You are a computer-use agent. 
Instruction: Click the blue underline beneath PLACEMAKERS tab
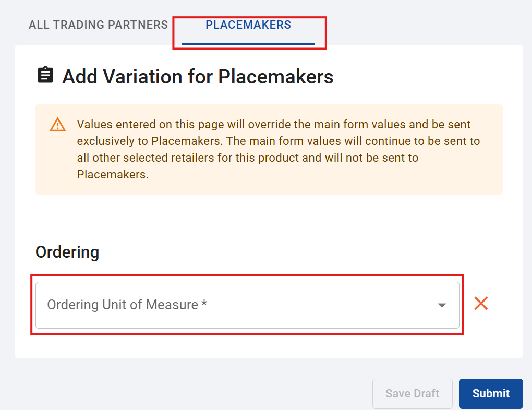[248, 44]
